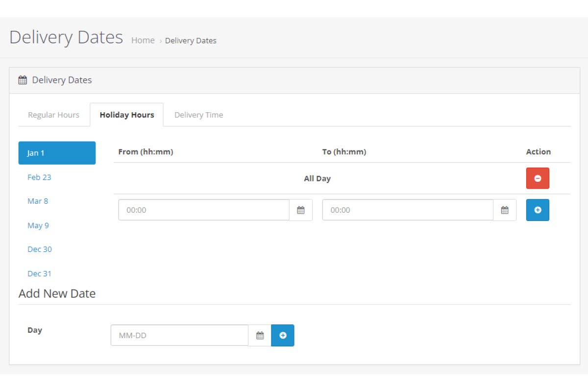Click calendar icon in Delivery Dates panel header
The image size is (588, 392).
[x=23, y=80]
